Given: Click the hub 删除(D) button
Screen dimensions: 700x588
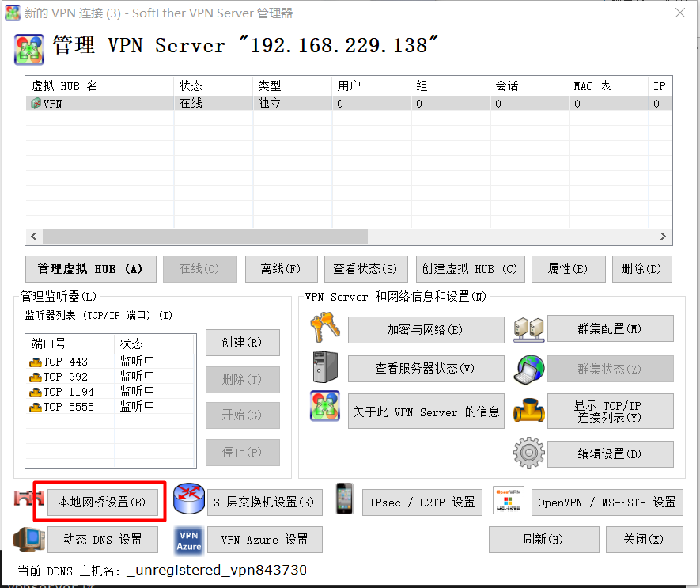Looking at the screenshot, I should click(642, 269).
